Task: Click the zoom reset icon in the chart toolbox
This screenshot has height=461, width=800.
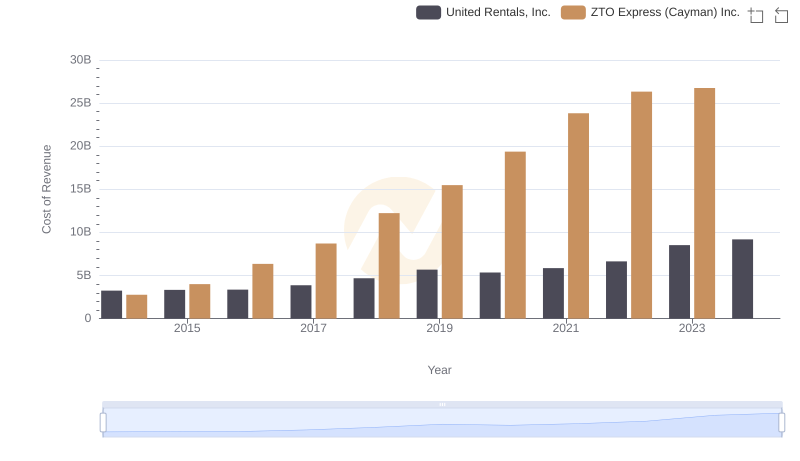Action: 781,15
